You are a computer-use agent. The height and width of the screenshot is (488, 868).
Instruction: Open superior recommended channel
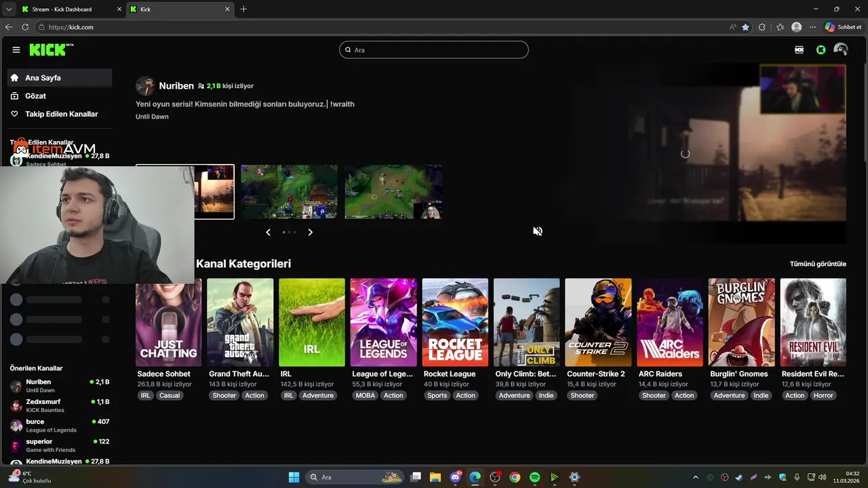pyautogui.click(x=60, y=445)
